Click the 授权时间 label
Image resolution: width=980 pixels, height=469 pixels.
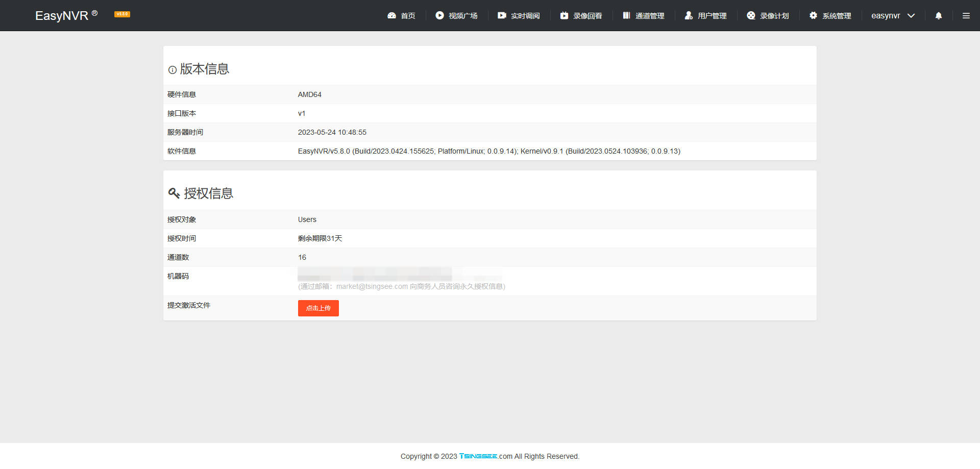(182, 238)
